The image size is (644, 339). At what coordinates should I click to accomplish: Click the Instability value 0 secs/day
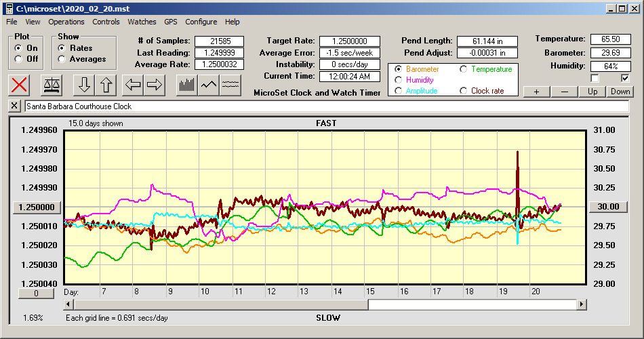click(x=350, y=64)
